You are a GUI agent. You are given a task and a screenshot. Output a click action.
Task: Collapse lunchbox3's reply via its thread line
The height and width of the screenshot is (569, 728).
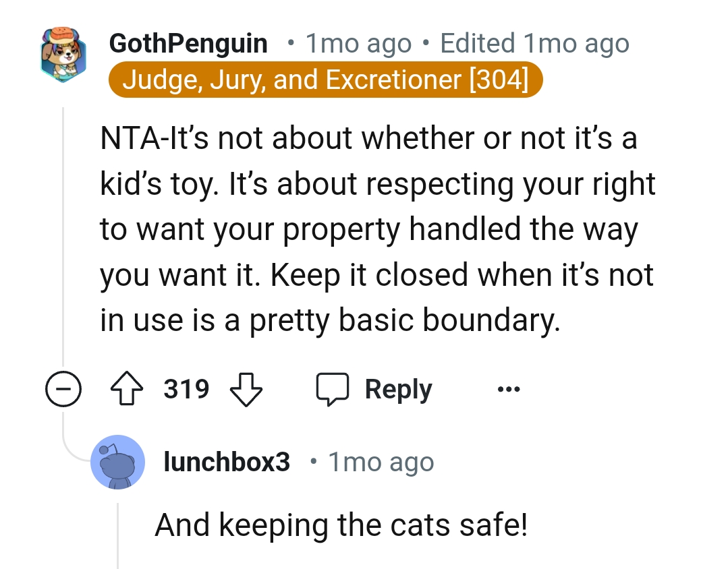(x=117, y=536)
